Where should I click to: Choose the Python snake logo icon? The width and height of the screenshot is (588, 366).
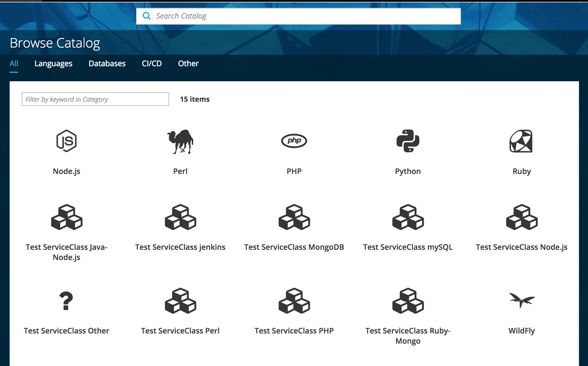tap(408, 141)
